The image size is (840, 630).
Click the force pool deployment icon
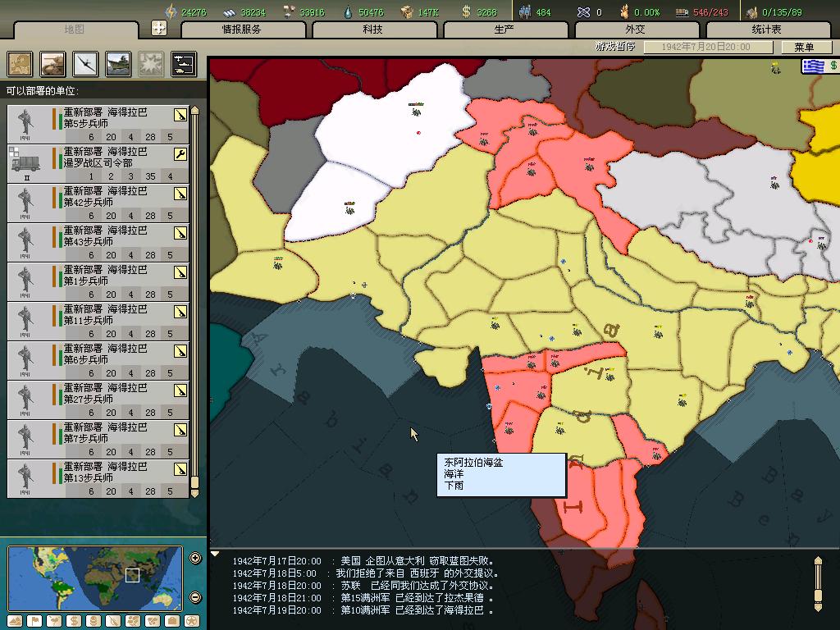(x=182, y=63)
